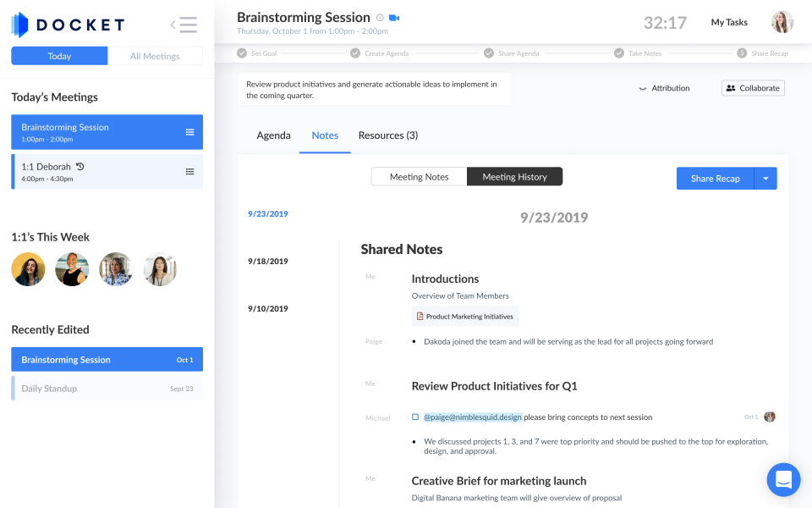The image size is (812, 508).
Task: Click the Share Recap button
Action: pos(716,178)
